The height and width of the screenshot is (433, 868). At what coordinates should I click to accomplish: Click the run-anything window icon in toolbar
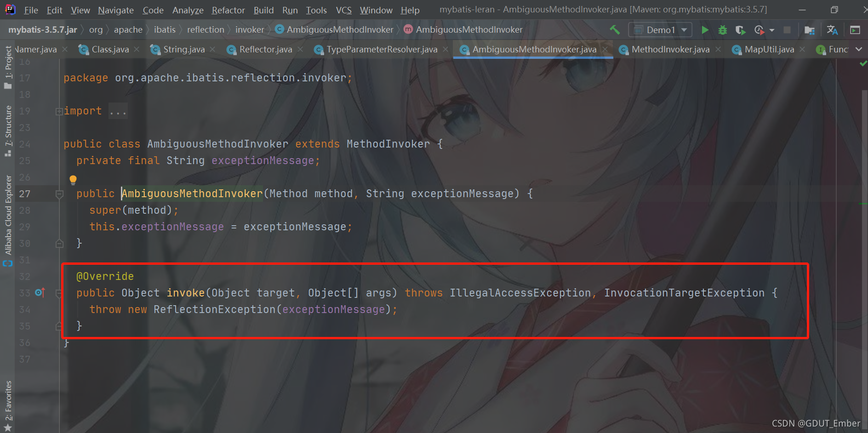click(855, 30)
